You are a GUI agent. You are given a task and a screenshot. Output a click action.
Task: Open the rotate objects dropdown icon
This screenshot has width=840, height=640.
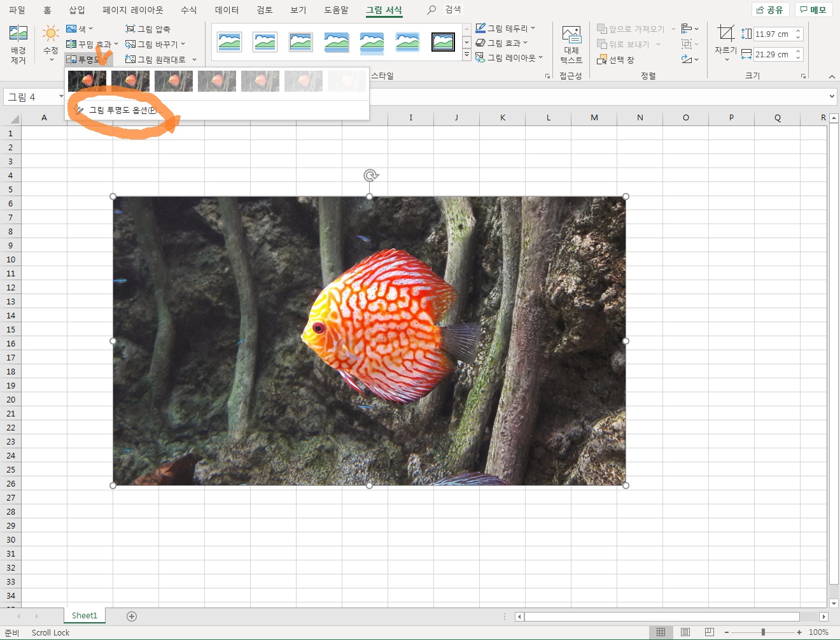(x=690, y=59)
